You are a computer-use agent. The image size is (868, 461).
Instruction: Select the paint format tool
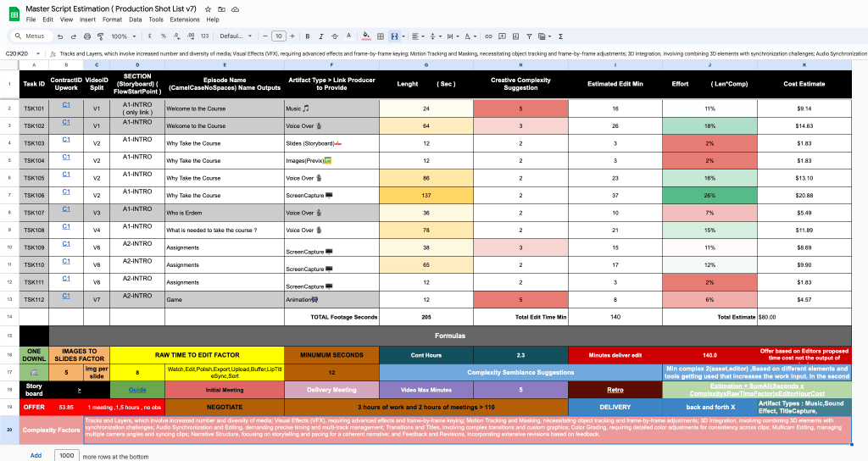click(100, 36)
